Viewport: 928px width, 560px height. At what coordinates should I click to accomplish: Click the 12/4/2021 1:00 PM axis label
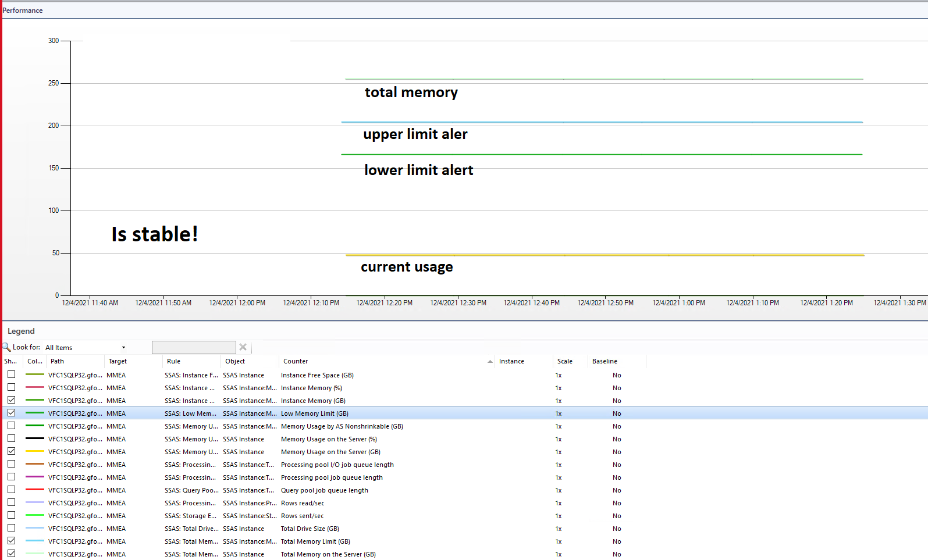pos(678,303)
